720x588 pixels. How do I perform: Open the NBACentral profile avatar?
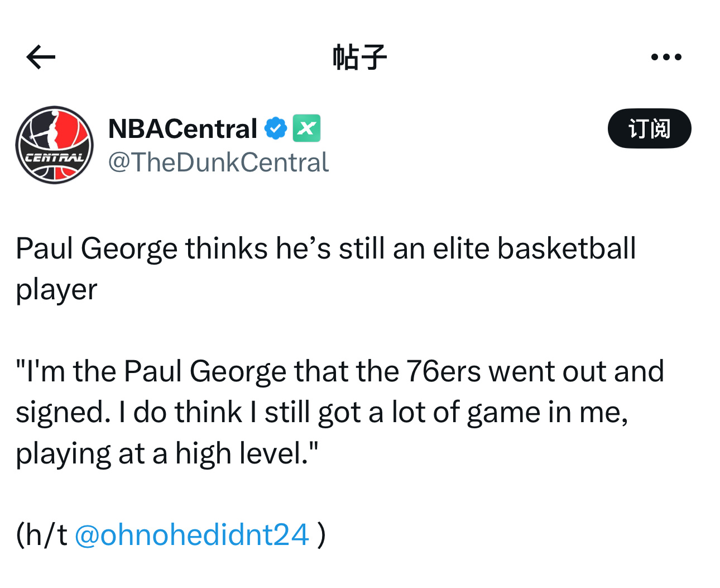55,145
